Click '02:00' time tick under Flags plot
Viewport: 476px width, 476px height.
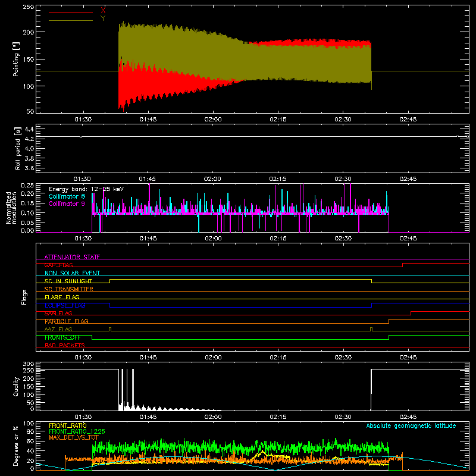point(213,358)
